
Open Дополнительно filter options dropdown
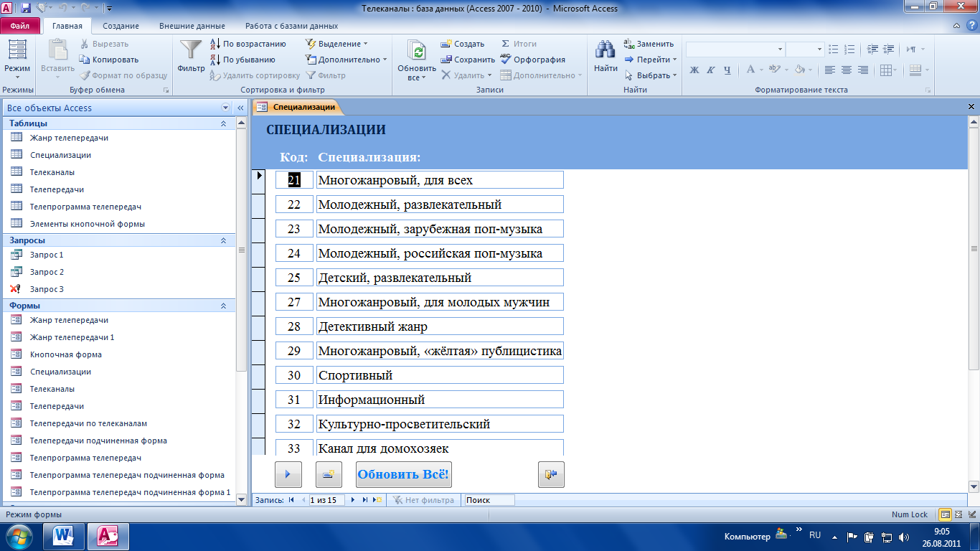[x=346, y=60]
